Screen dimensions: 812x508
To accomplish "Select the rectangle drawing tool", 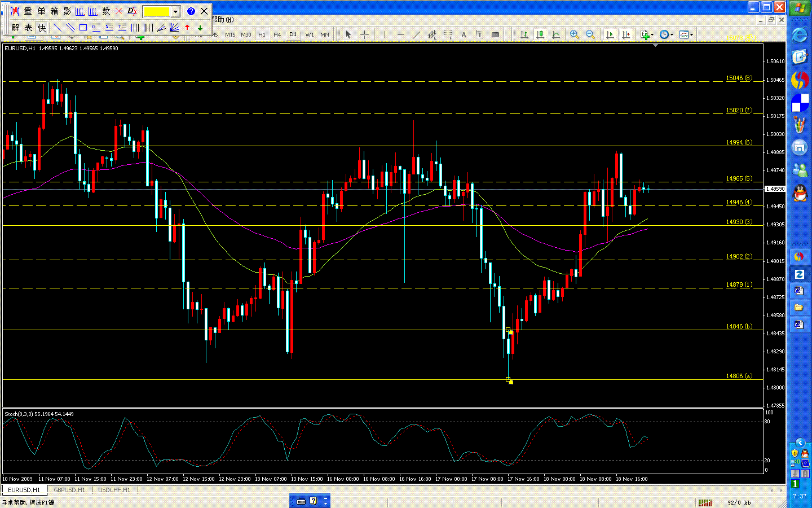I will [x=83, y=28].
